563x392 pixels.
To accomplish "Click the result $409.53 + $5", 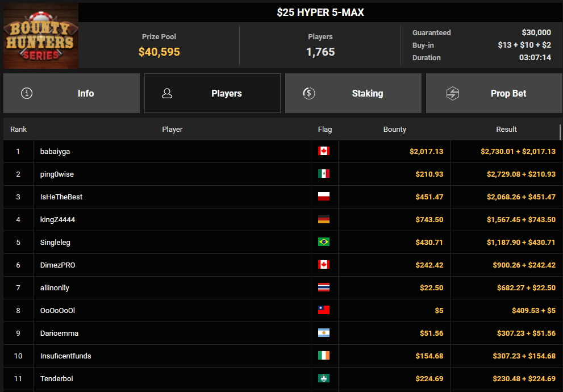I will coord(533,311).
